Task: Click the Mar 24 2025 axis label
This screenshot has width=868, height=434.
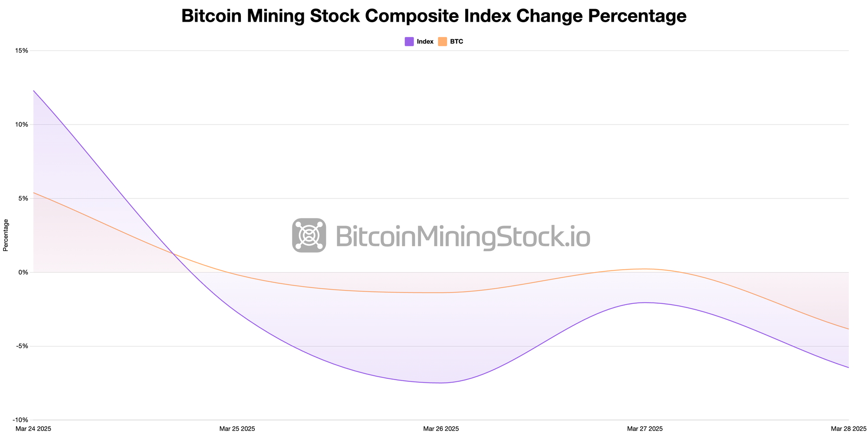Action: coord(33,429)
